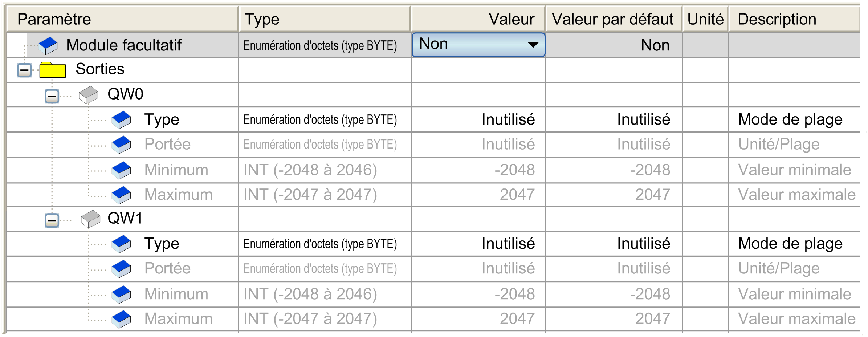The height and width of the screenshot is (337, 868).
Task: Click the gray QW0 channel icon
Action: click(x=89, y=94)
